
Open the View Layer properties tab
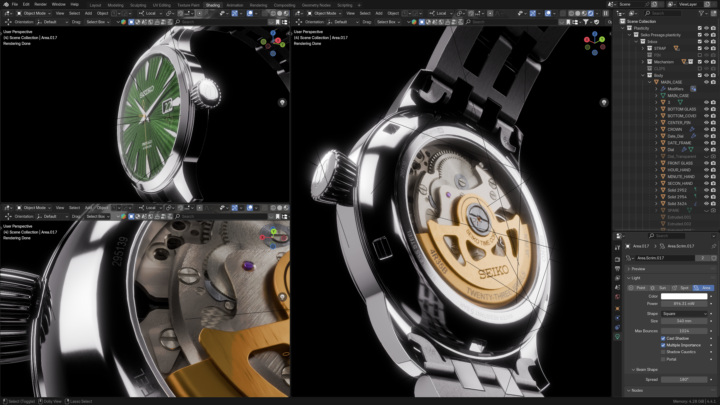(618, 278)
